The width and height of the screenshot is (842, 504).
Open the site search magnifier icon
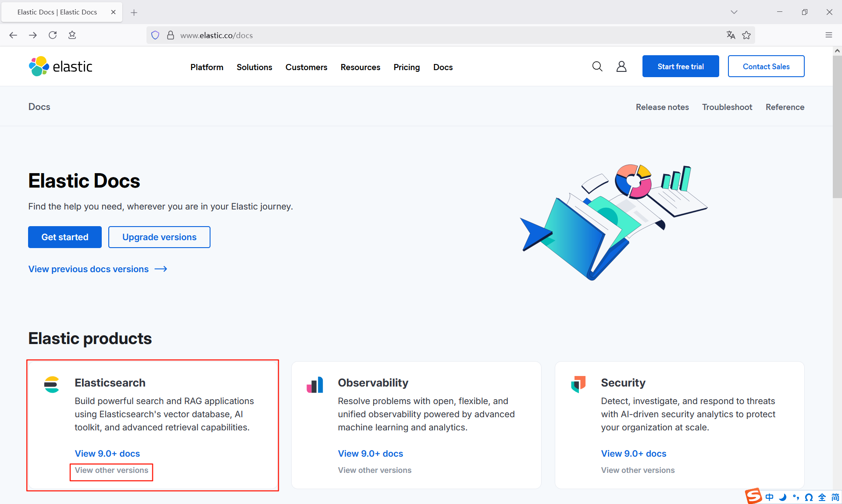coord(597,66)
